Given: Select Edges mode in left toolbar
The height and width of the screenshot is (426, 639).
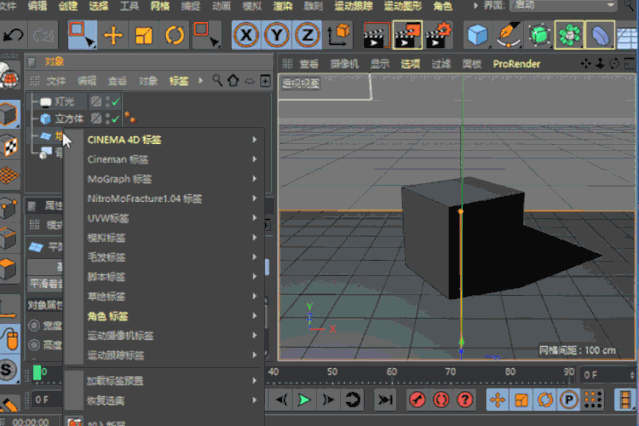Looking at the screenshot, I should tap(9, 238).
